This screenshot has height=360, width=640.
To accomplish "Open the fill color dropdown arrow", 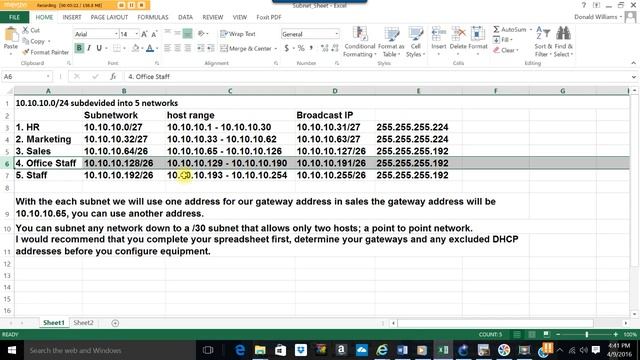I will (142, 49).
